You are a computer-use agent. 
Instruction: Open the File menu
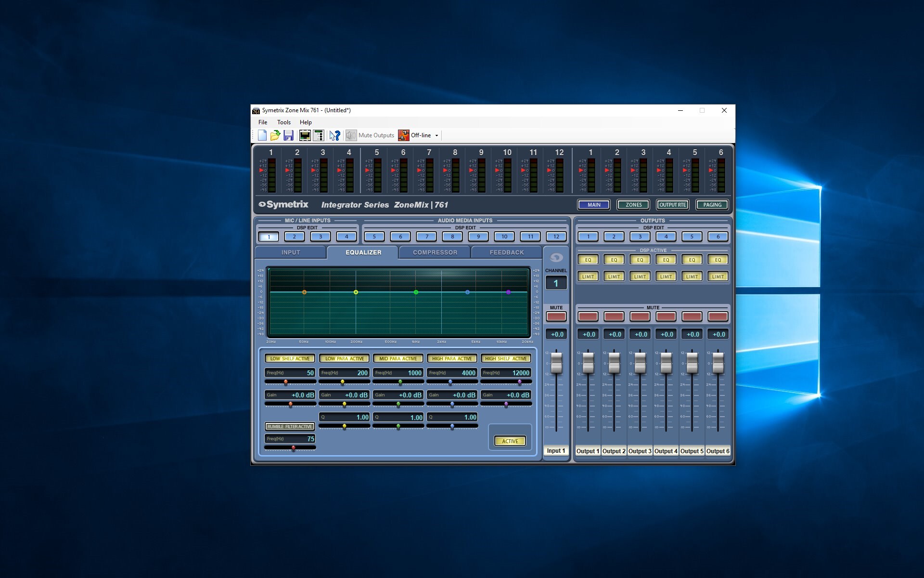[x=262, y=122]
